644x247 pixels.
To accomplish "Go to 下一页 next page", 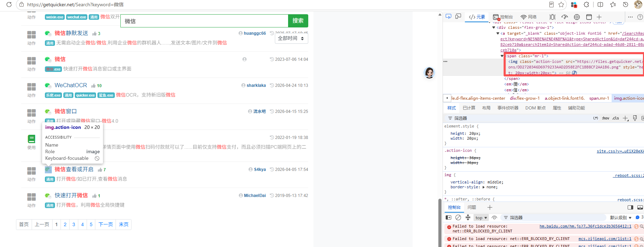I will [106, 224].
